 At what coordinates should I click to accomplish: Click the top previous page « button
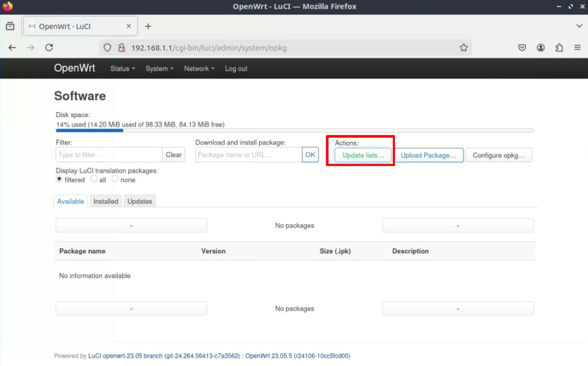[131, 226]
